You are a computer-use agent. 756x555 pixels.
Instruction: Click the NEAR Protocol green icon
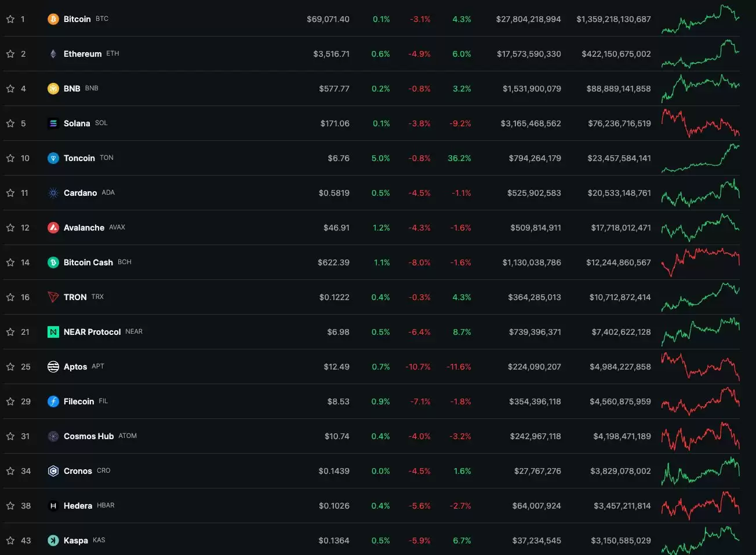(53, 332)
